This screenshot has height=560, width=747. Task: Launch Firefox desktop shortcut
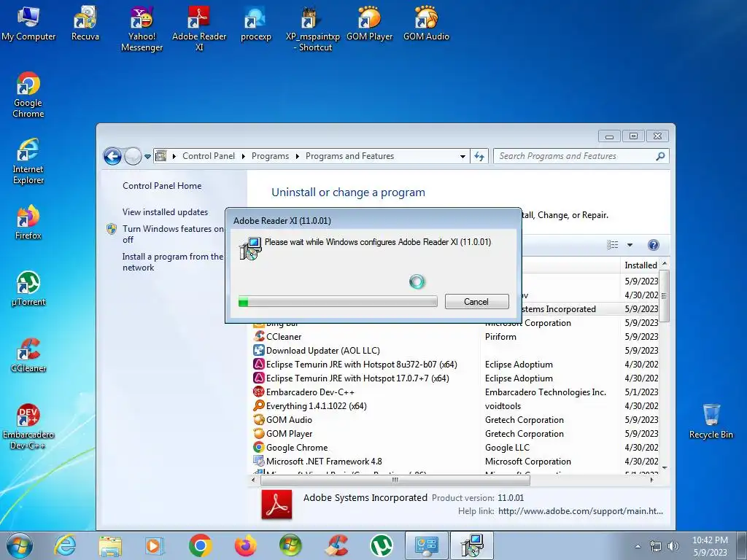coord(28,222)
